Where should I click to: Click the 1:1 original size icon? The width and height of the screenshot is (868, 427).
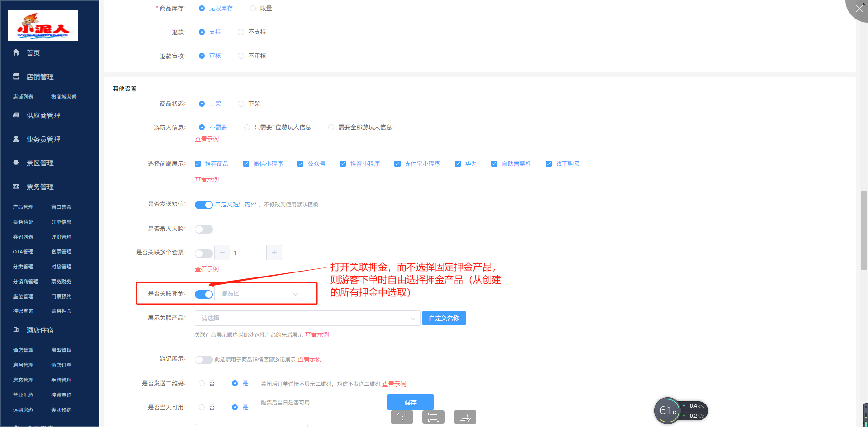[x=401, y=417]
